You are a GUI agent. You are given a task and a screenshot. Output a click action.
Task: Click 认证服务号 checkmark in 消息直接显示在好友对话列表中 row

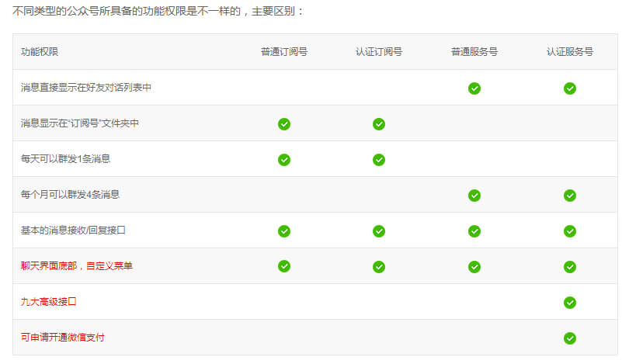coord(570,88)
